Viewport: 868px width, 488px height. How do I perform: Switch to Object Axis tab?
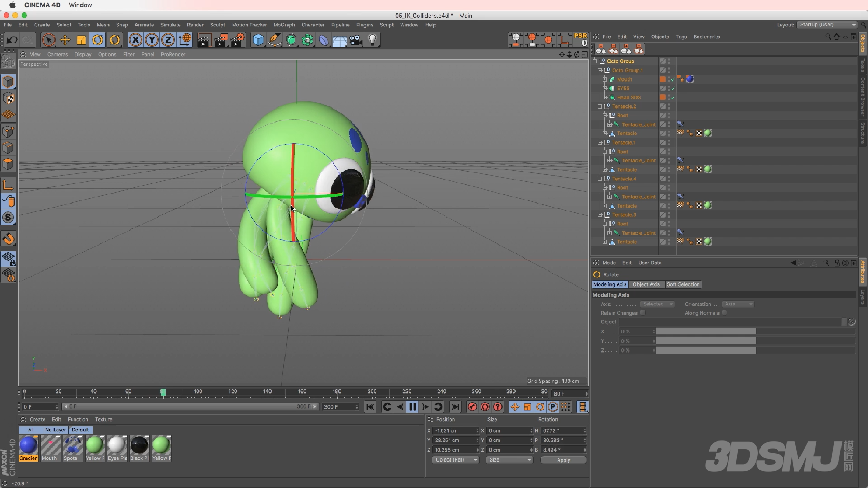tap(646, 284)
